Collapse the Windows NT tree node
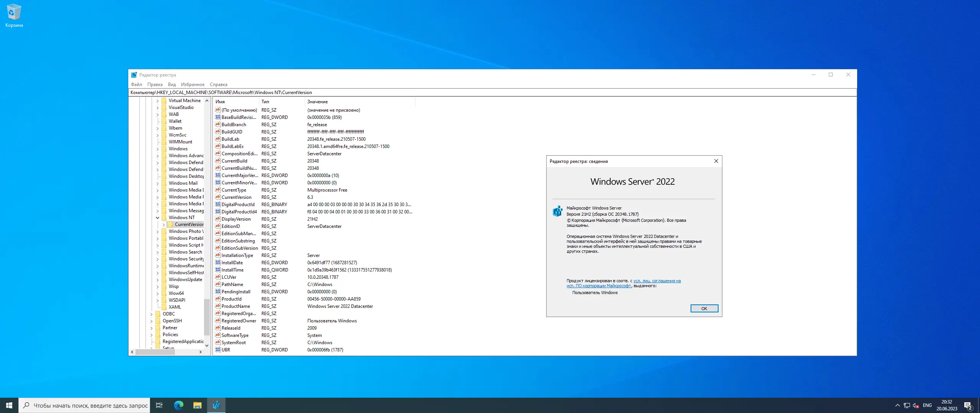Screen dimensions: 980x413 157,218
